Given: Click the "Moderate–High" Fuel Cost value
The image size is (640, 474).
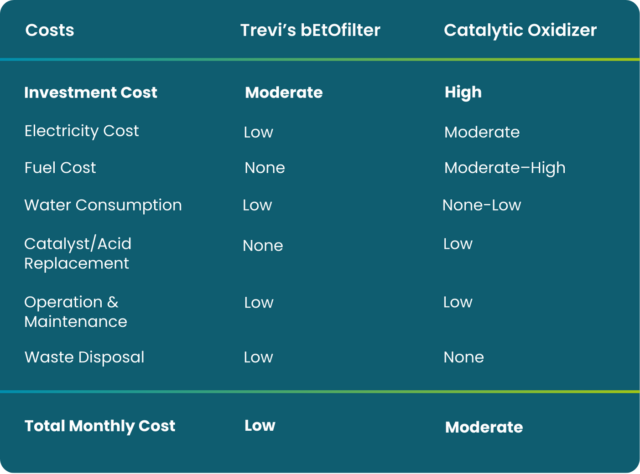Looking at the screenshot, I should click(505, 168).
